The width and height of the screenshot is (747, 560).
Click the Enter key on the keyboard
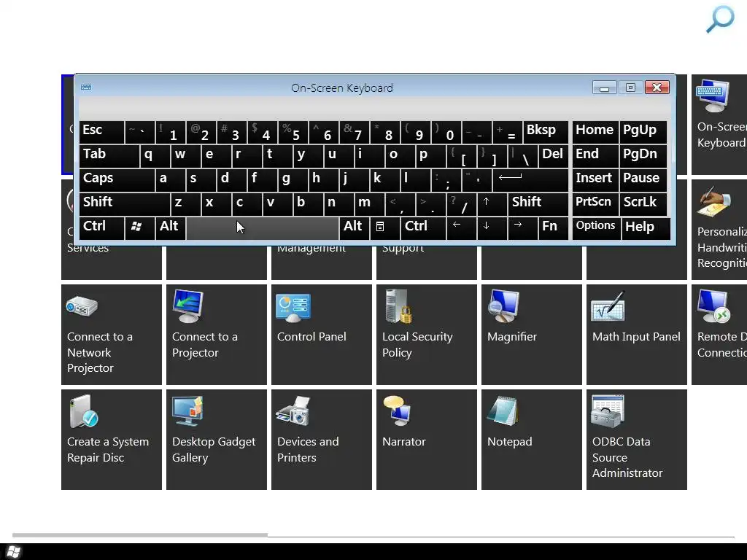coord(530,180)
